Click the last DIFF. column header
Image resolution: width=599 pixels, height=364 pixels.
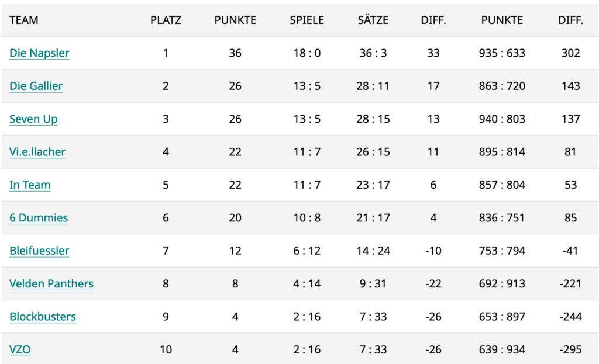(x=571, y=20)
